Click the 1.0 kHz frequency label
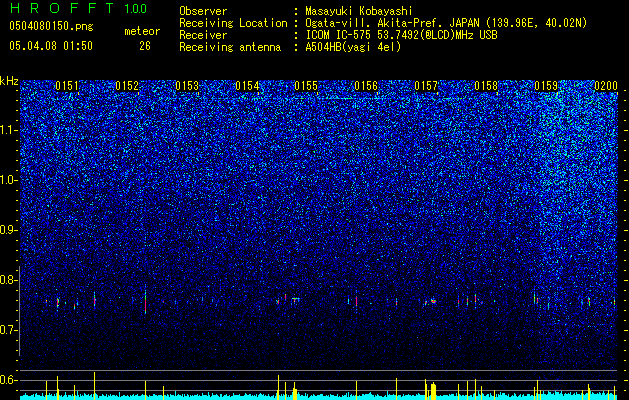Screen dimensions: 629x400 tap(9, 180)
